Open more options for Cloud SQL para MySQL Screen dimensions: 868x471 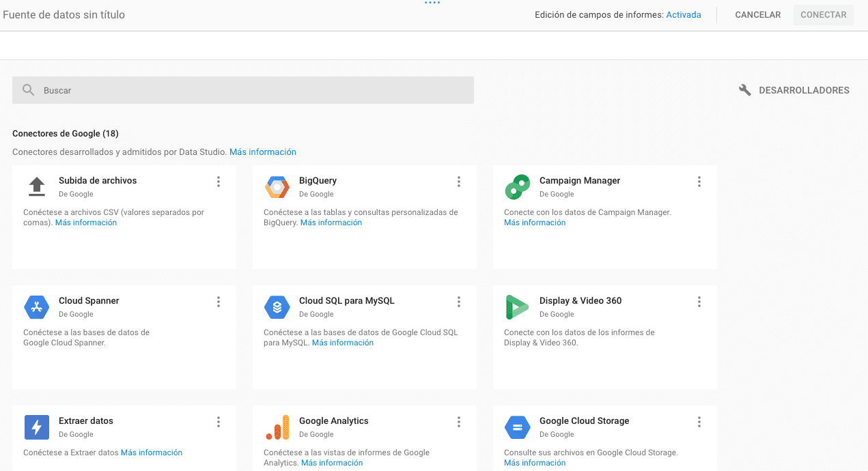coord(459,302)
